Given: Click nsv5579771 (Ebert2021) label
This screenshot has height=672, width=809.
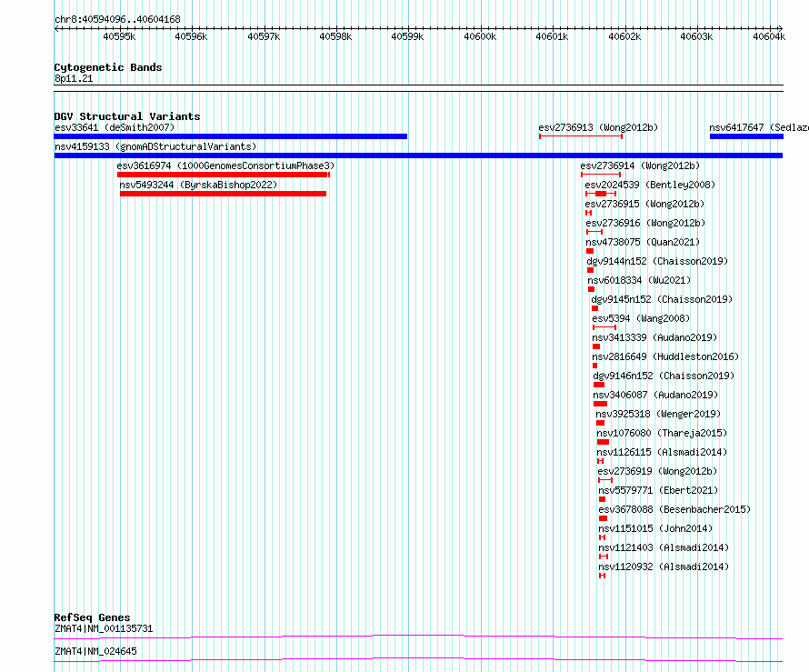Looking at the screenshot, I should 658,490.
